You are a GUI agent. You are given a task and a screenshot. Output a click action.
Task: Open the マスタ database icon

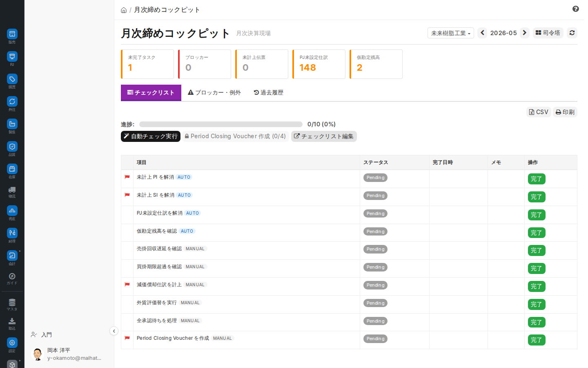click(12, 303)
